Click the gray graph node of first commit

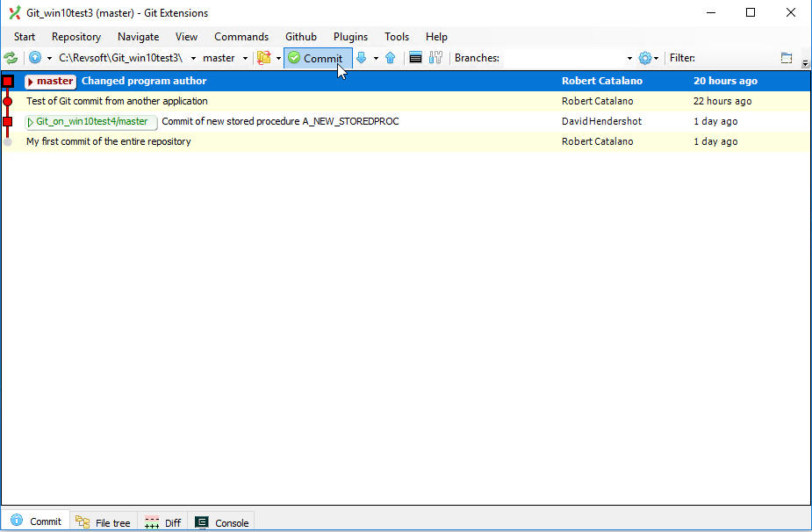[7, 141]
